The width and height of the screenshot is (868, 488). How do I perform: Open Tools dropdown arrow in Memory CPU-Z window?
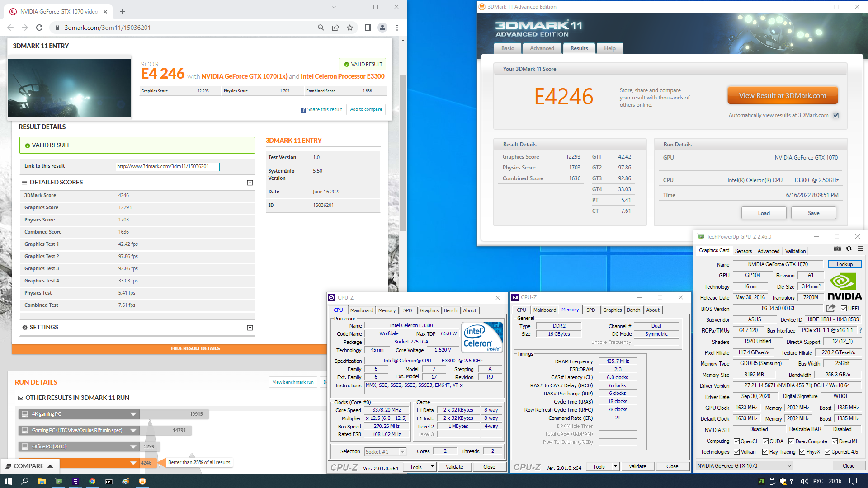[615, 466]
